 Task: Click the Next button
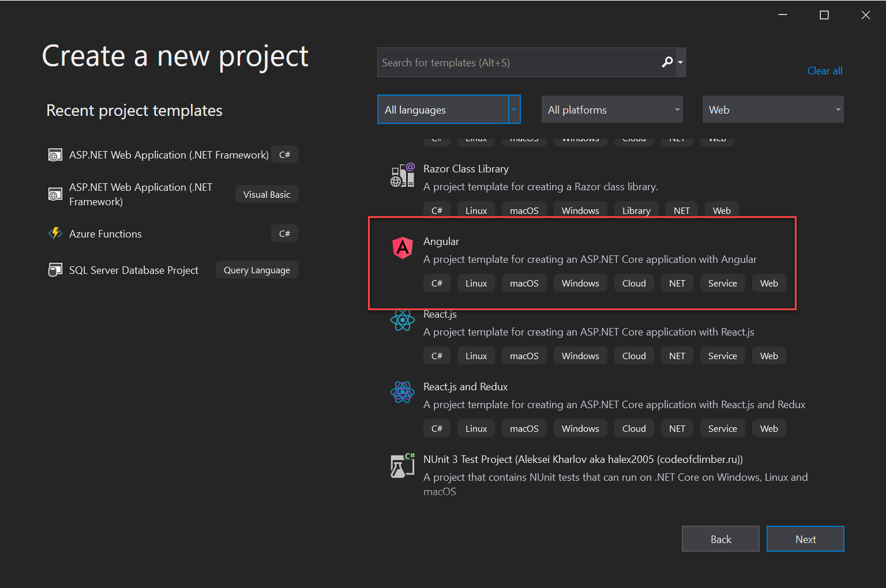tap(805, 538)
